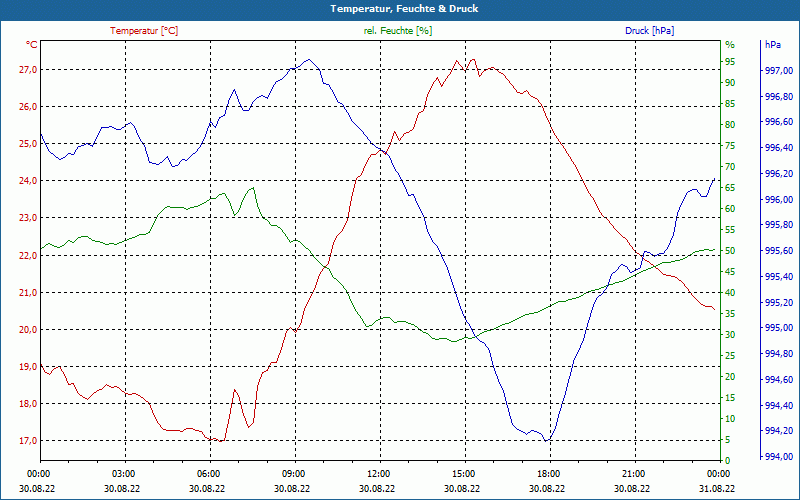Click the chart title "Temperatur, Feuchte & Druck"
Image resolution: width=800 pixels, height=500 pixels.
[x=404, y=9]
